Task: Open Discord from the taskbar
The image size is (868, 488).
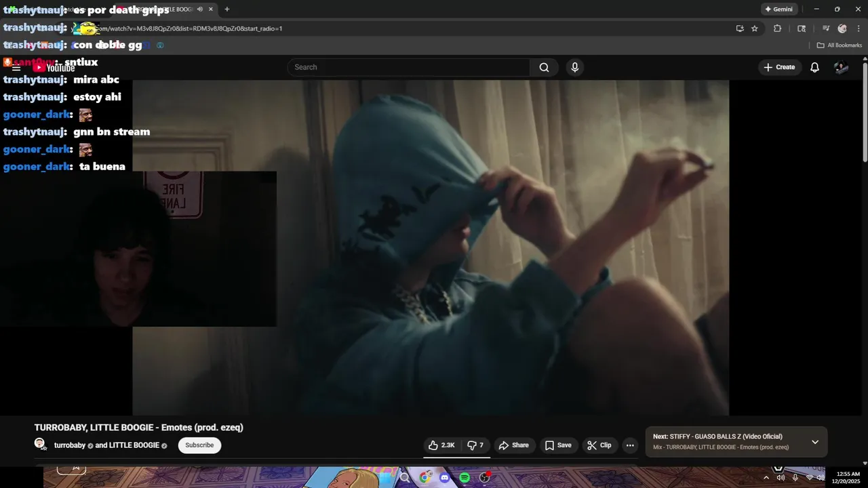Action: (445, 478)
